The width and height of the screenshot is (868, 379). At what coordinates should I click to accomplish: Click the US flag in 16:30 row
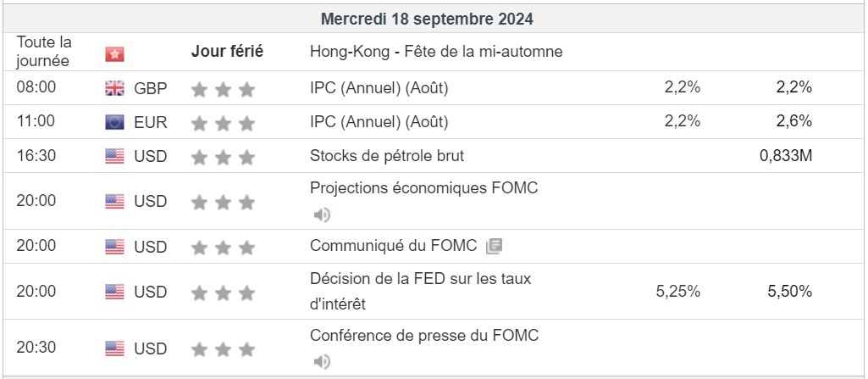(x=114, y=157)
